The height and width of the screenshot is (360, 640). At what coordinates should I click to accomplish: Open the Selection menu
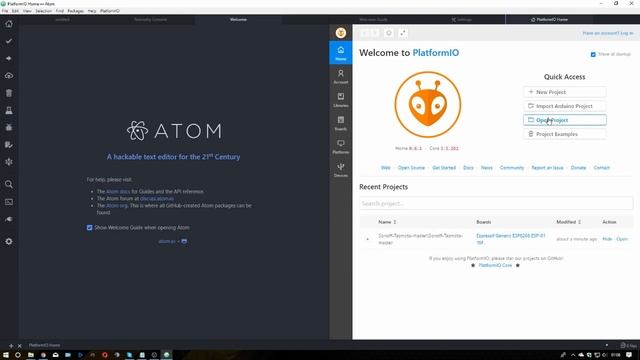click(43, 11)
